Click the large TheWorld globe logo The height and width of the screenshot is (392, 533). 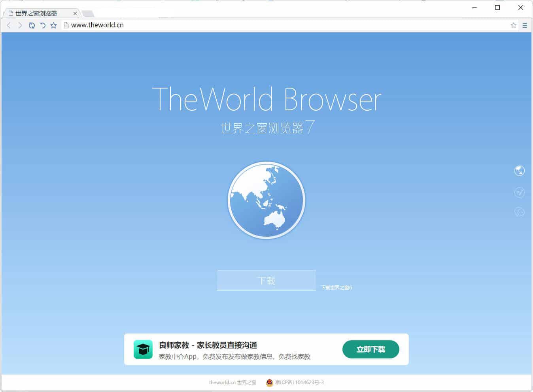[266, 200]
